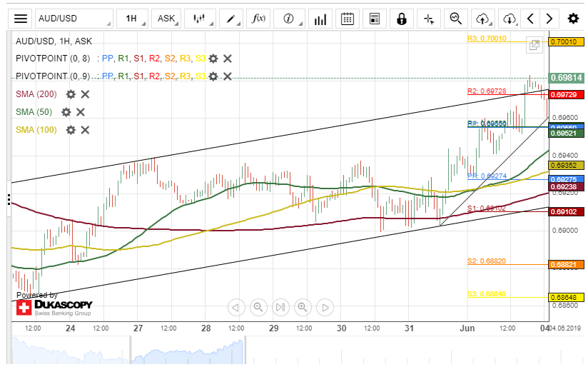This screenshot has height=372, width=588.
Task: Click the cloud download load icon
Action: pos(509,19)
